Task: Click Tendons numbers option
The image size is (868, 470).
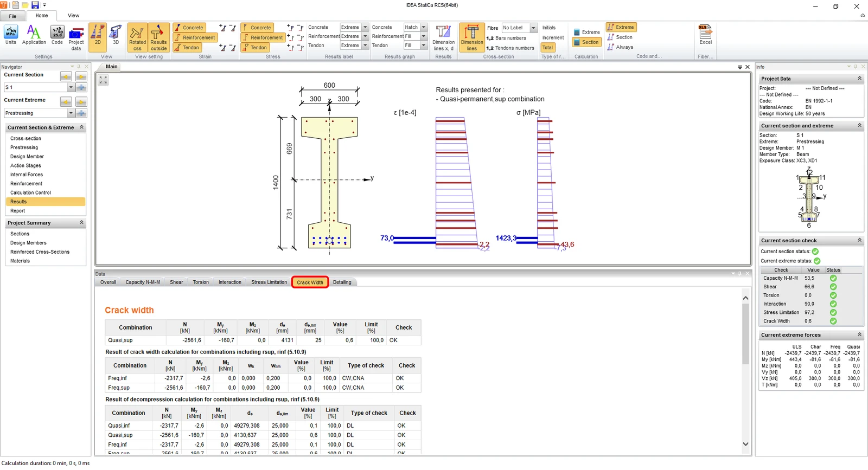Action: (510, 48)
